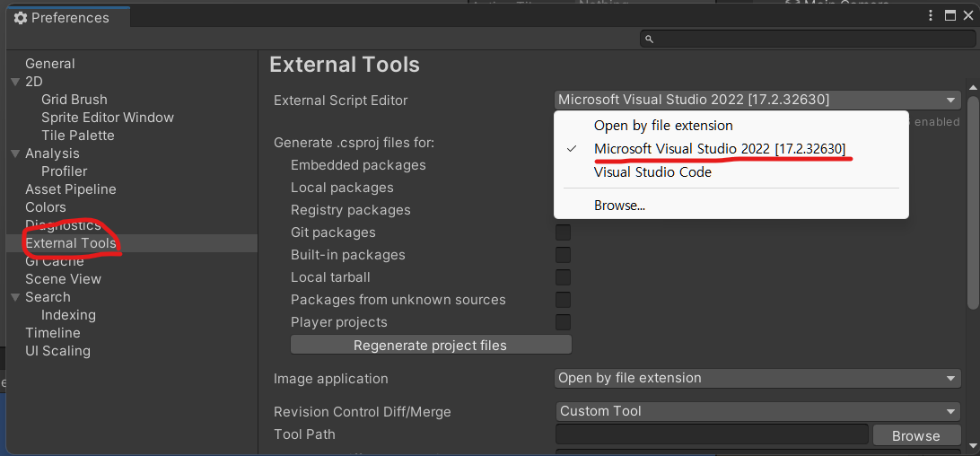Viewport: 980px width, 456px height.
Task: Click the Registry packages label
Action: (351, 210)
